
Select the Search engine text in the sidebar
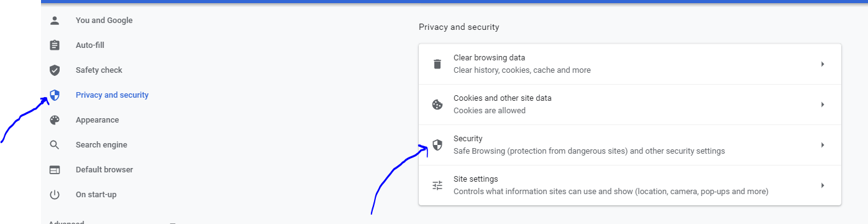tap(101, 145)
